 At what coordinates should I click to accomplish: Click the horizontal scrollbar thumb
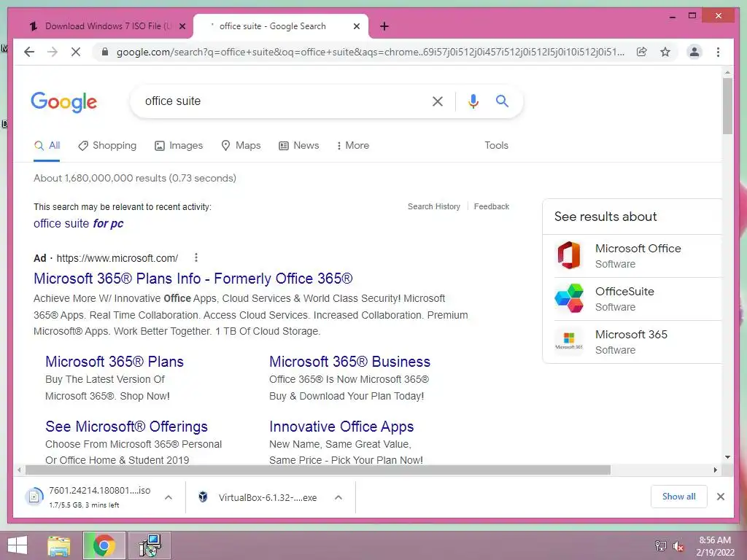click(x=318, y=470)
